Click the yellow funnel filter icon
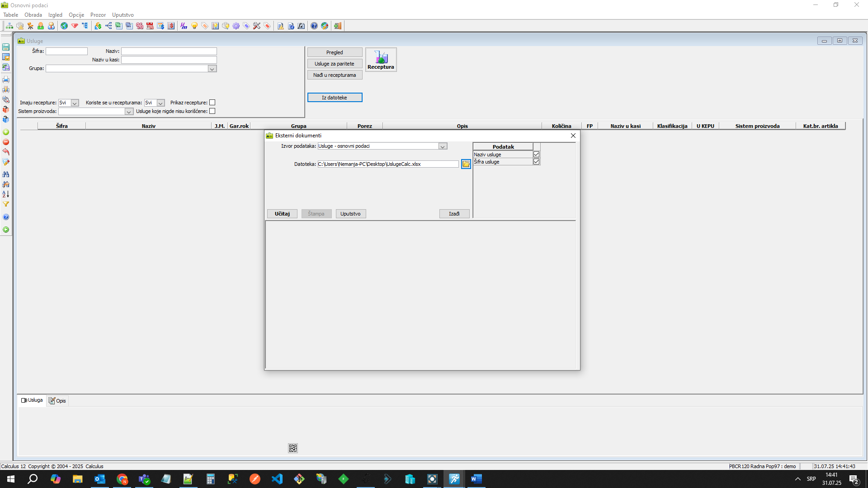This screenshot has width=868, height=488. [6, 204]
